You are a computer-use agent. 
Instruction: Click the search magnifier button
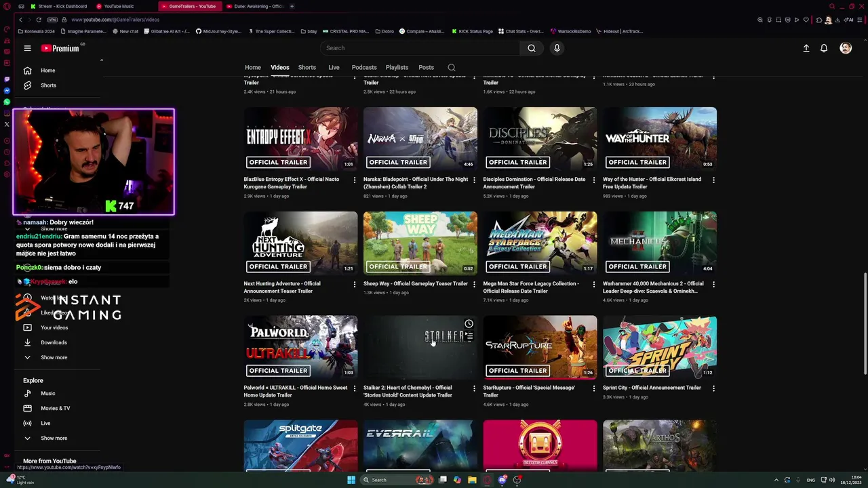point(532,48)
